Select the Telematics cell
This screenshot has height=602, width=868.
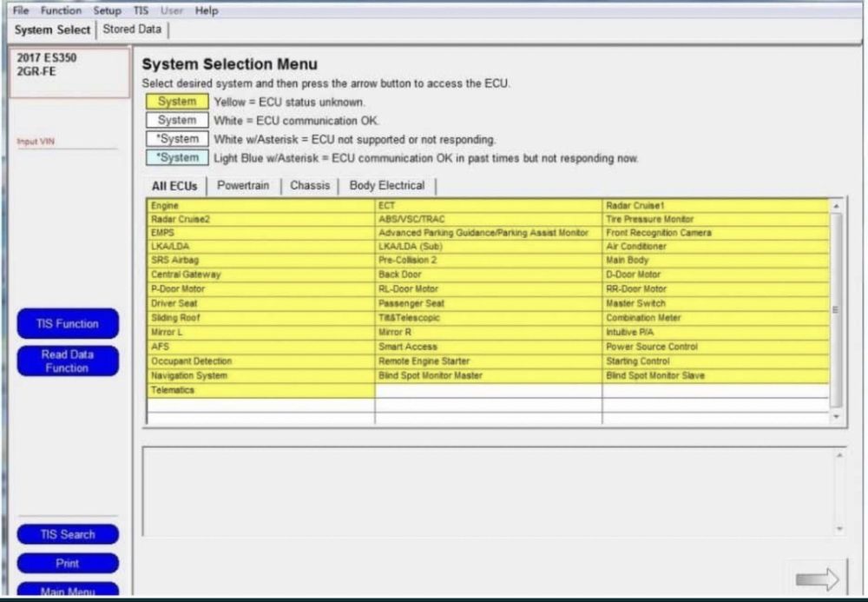click(260, 390)
